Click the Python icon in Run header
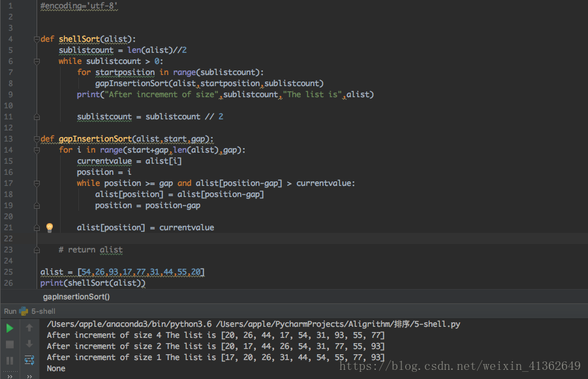The image size is (588, 379). (23, 311)
